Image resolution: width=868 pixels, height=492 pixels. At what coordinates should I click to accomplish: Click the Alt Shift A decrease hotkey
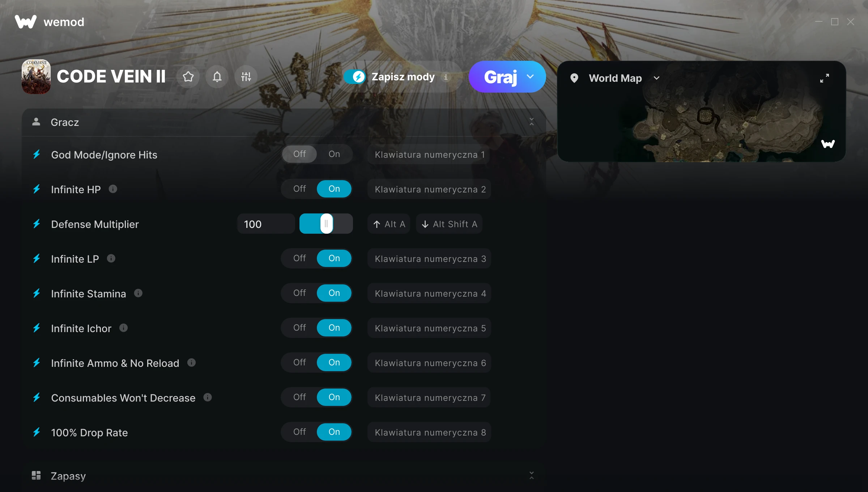[x=449, y=224]
